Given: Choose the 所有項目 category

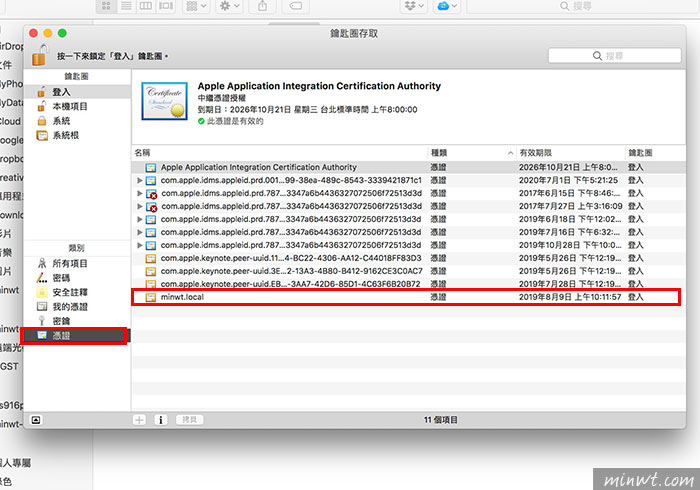Looking at the screenshot, I should [x=77, y=263].
